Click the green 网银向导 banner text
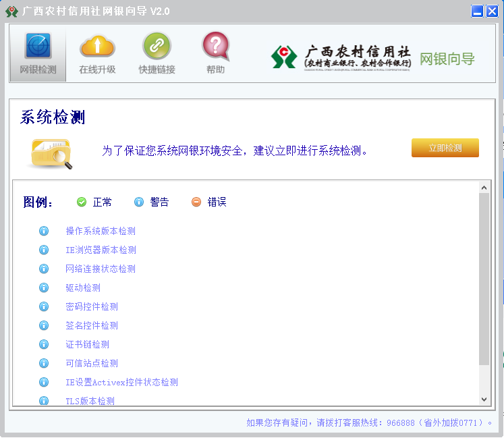The image size is (504, 438). [x=447, y=59]
